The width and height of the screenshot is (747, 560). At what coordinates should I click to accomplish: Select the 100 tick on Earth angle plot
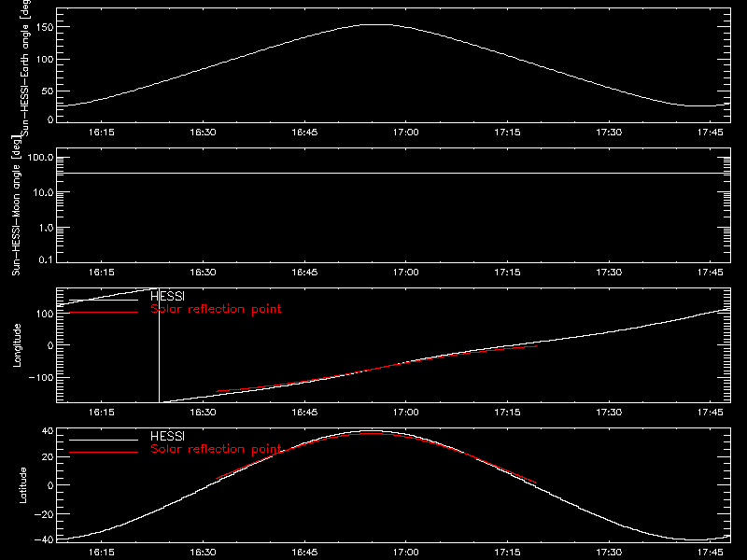pyautogui.click(x=45, y=60)
